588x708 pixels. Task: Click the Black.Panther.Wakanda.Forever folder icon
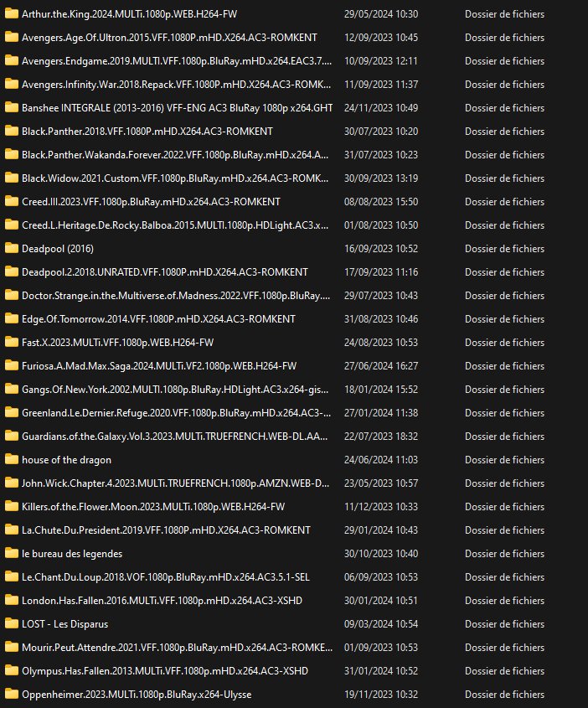tap(11, 154)
